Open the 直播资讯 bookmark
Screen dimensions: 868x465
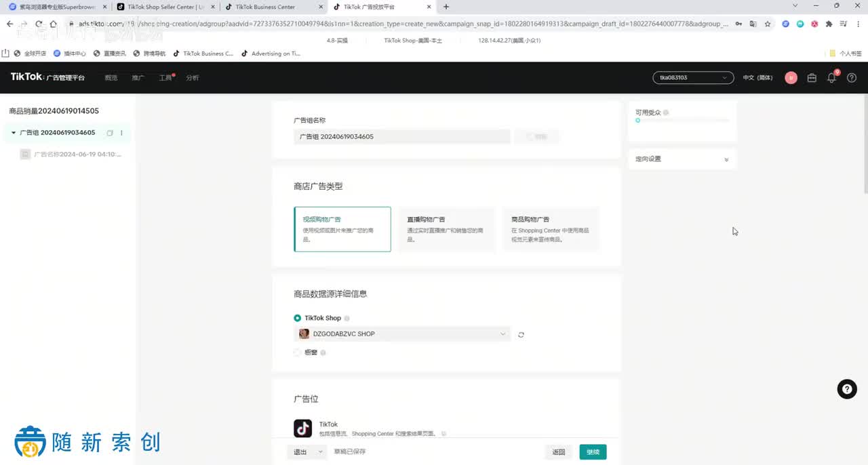110,54
